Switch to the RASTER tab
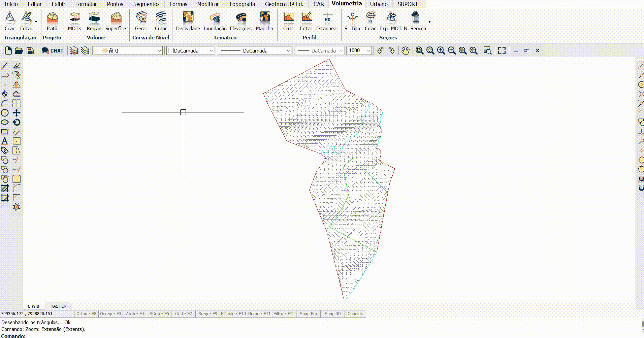Viewport: 644px width, 338px height. (58, 306)
